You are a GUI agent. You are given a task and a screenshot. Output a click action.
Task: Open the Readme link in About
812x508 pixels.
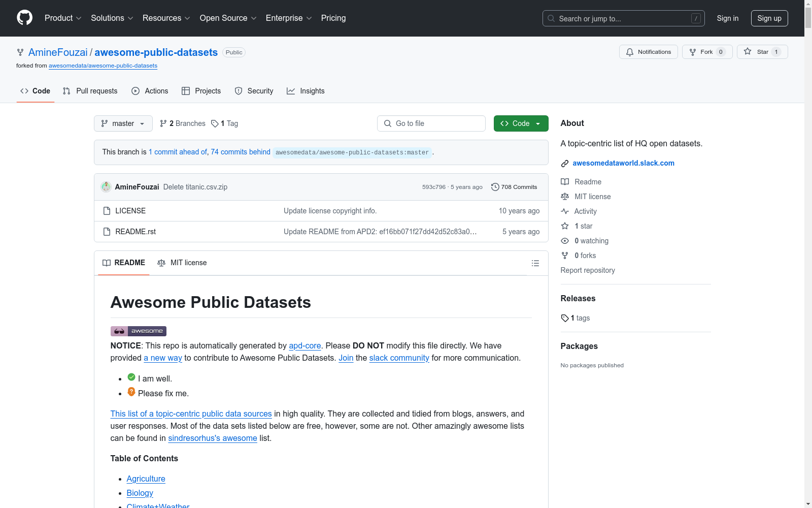[x=581, y=182]
